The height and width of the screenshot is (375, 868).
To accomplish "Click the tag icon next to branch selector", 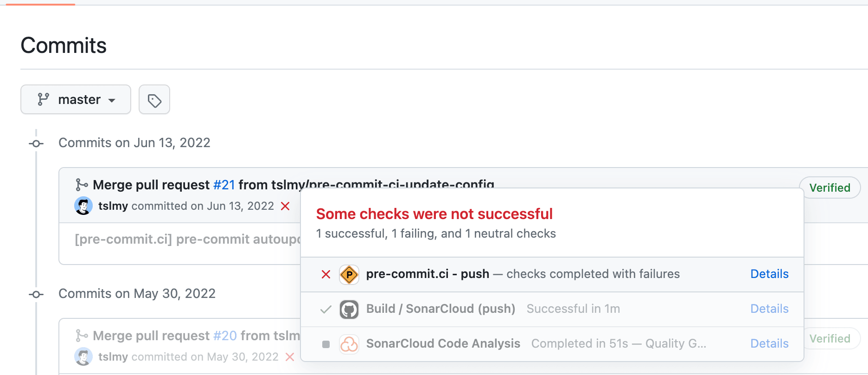I will click(x=154, y=99).
